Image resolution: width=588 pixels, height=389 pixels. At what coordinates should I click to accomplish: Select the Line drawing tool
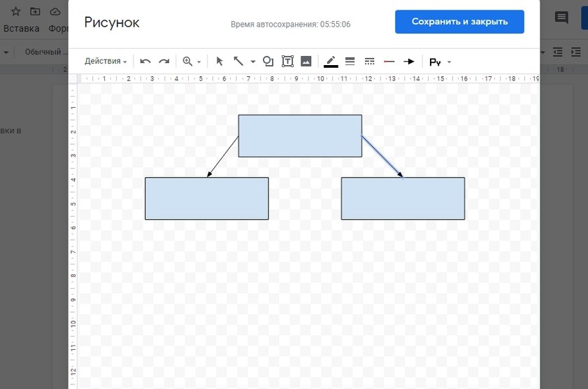point(238,62)
